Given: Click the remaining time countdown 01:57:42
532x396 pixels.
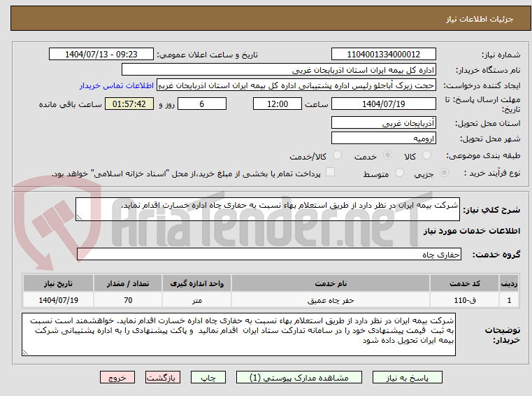Looking at the screenshot, I should pos(129,104).
